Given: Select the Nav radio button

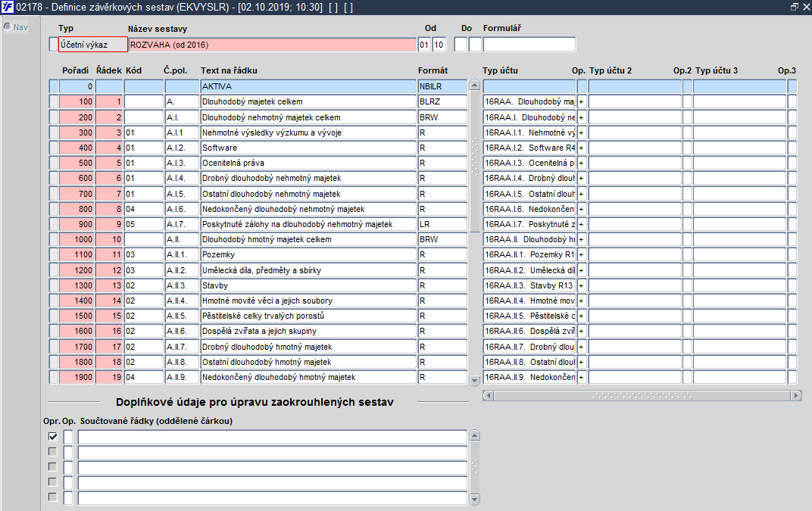Looking at the screenshot, I should click(8, 27).
